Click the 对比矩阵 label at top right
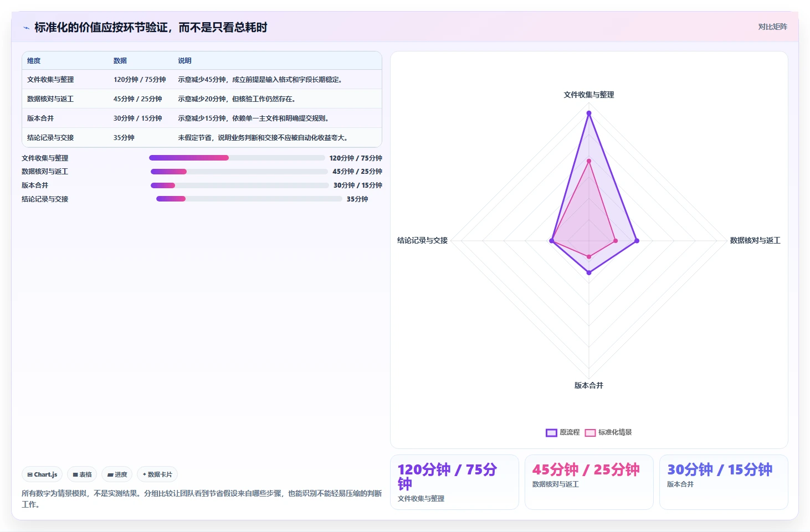Image resolution: width=810 pixels, height=532 pixels. tap(772, 27)
